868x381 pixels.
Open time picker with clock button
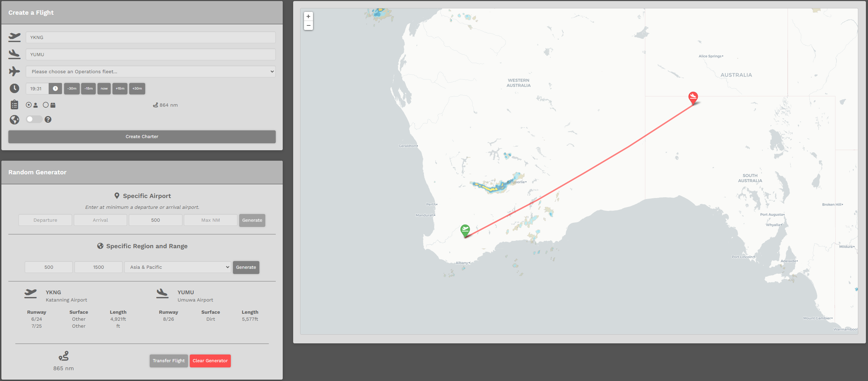click(55, 89)
